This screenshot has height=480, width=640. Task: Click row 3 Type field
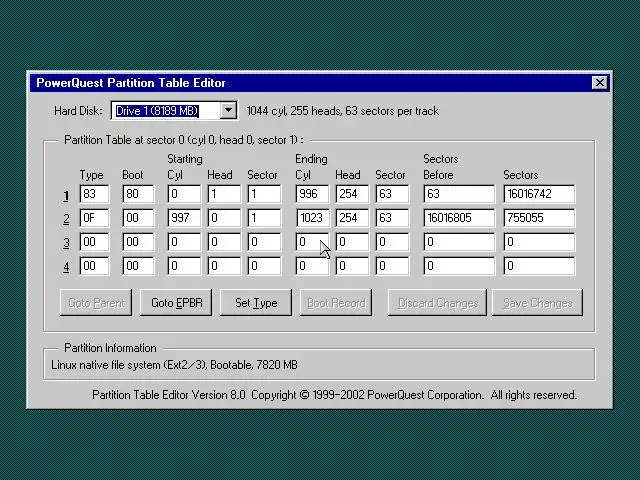coord(95,242)
